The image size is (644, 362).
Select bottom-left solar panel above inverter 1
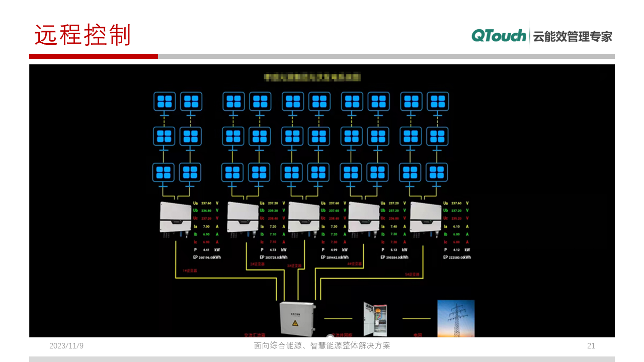(x=163, y=172)
